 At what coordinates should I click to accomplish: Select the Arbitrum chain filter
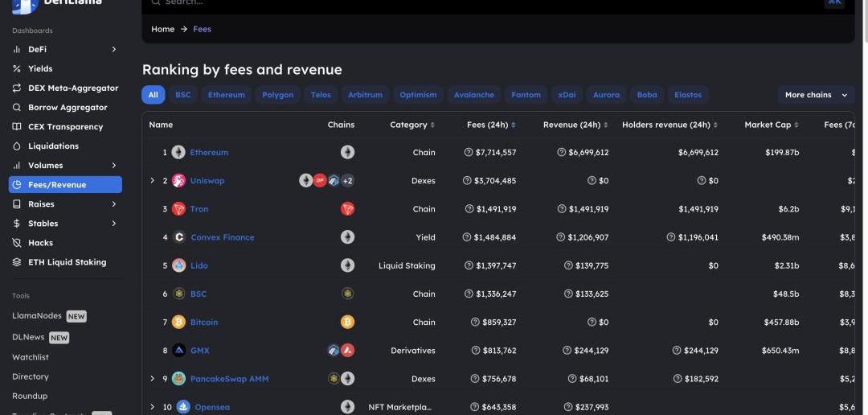point(365,95)
